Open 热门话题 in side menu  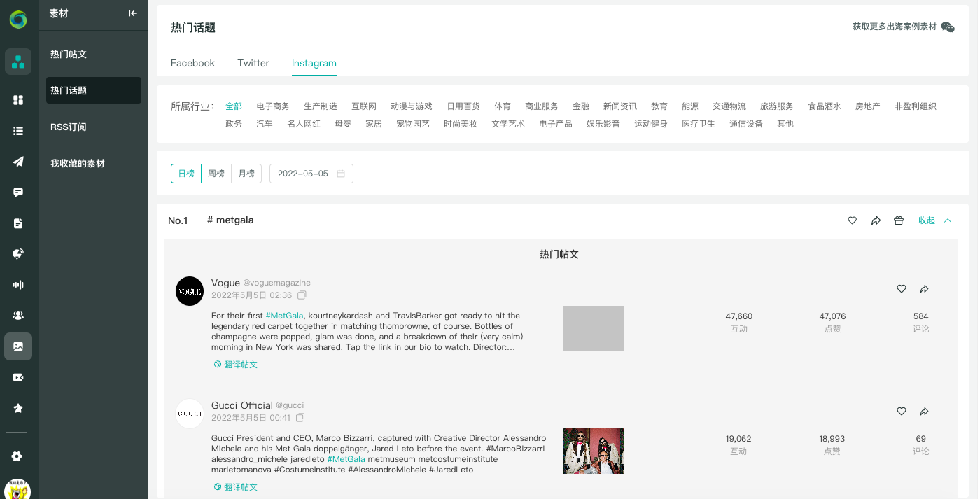[x=94, y=90]
